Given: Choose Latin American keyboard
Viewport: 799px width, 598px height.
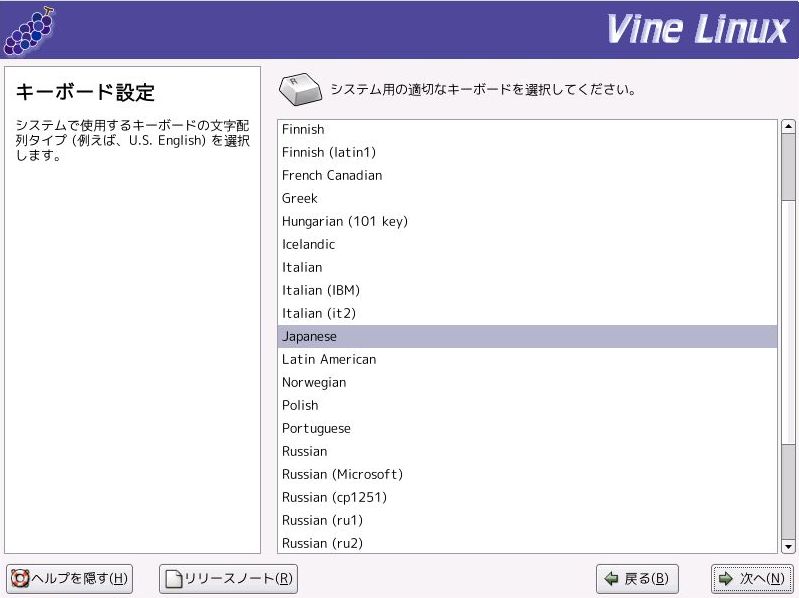Looking at the screenshot, I should tap(527, 359).
